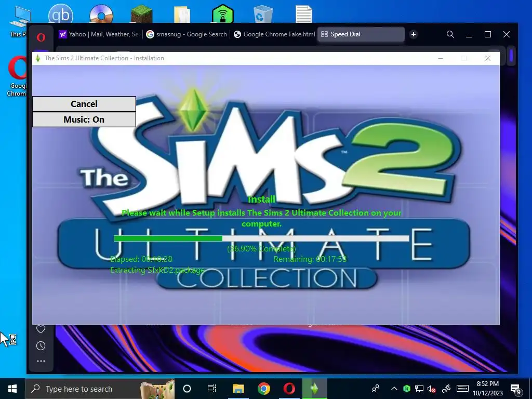This screenshot has height=399, width=532.
Task: Open network status tray icon
Action: click(x=419, y=389)
